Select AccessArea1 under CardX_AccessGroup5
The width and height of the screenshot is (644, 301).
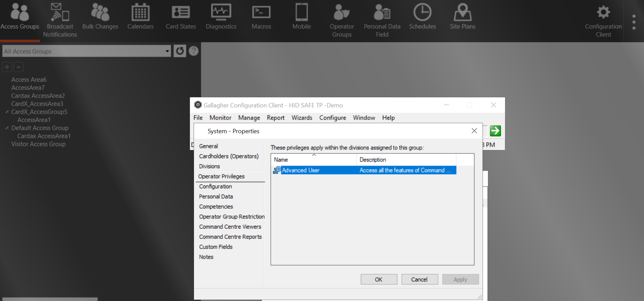coord(34,120)
